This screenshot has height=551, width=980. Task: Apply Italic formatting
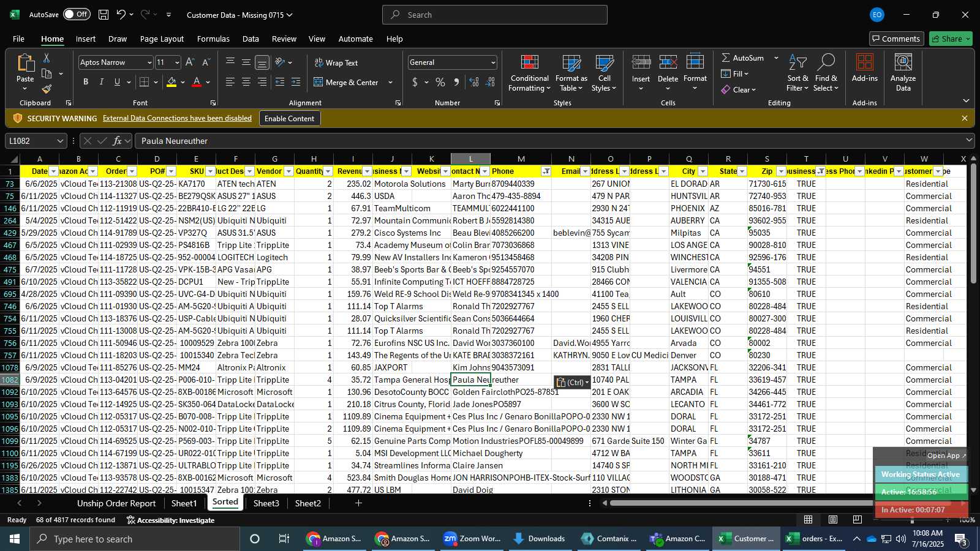[101, 82]
